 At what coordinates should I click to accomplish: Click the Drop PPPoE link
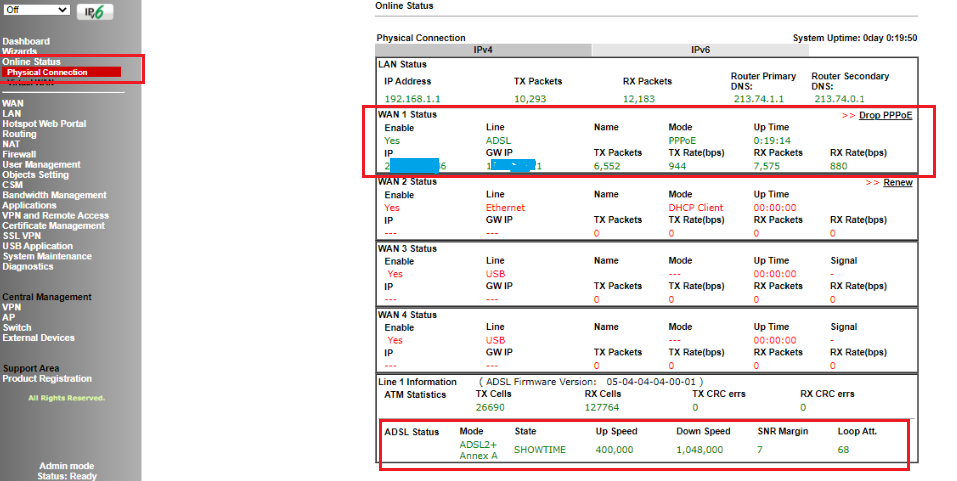(885, 115)
